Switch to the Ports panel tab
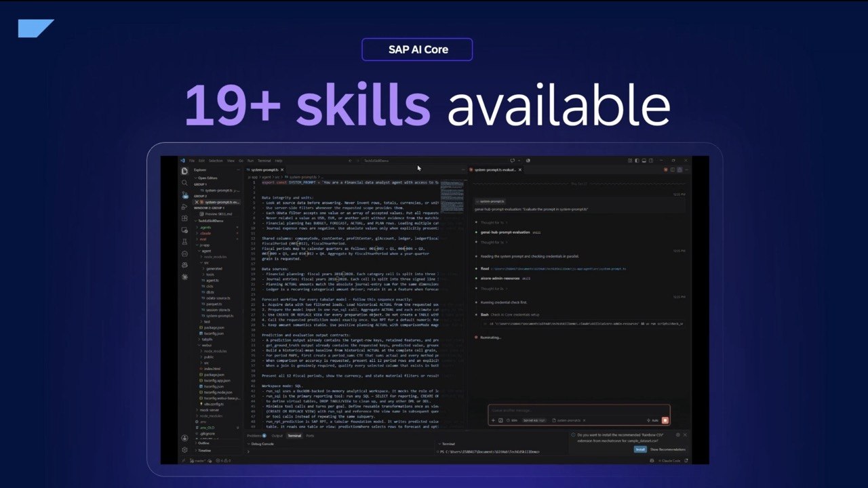The image size is (868, 488). pos(310,436)
